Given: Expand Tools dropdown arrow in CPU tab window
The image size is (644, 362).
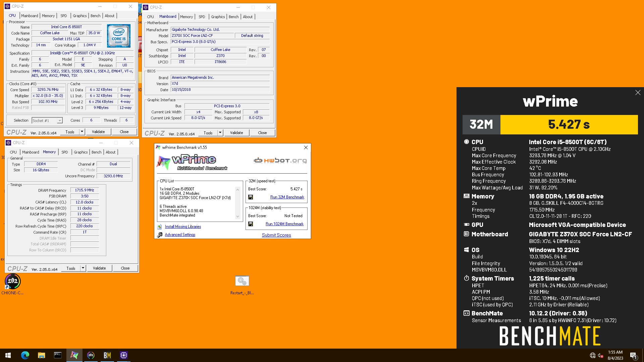Looking at the screenshot, I should 82,132.
